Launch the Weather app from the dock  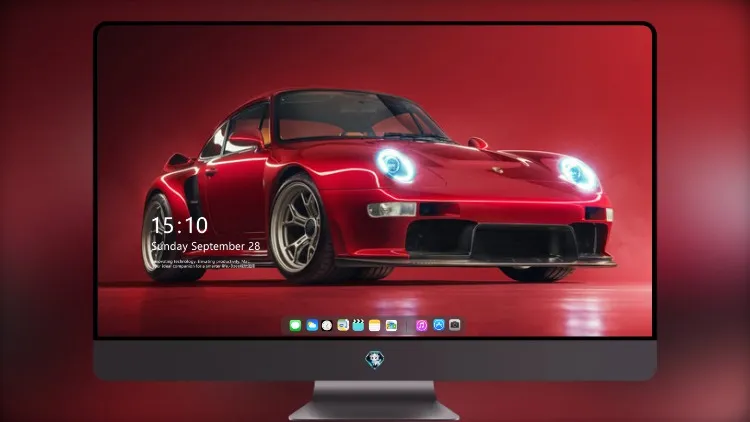[312, 325]
